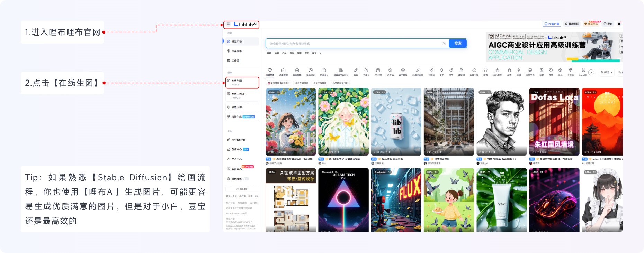The height and width of the screenshot is (253, 644).
Task: Select the 会员专属模型 filter tab
Action: [301, 83]
